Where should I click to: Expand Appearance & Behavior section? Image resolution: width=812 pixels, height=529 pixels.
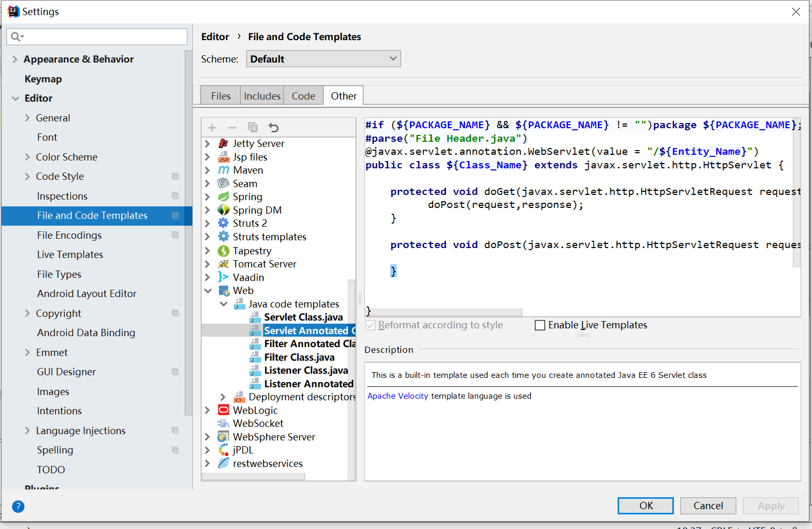coord(15,59)
